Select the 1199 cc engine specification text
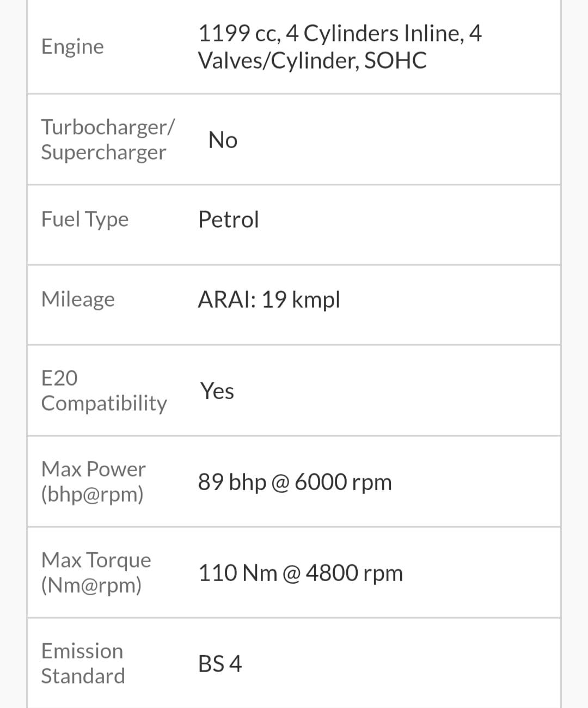The height and width of the screenshot is (708, 588). [x=339, y=47]
